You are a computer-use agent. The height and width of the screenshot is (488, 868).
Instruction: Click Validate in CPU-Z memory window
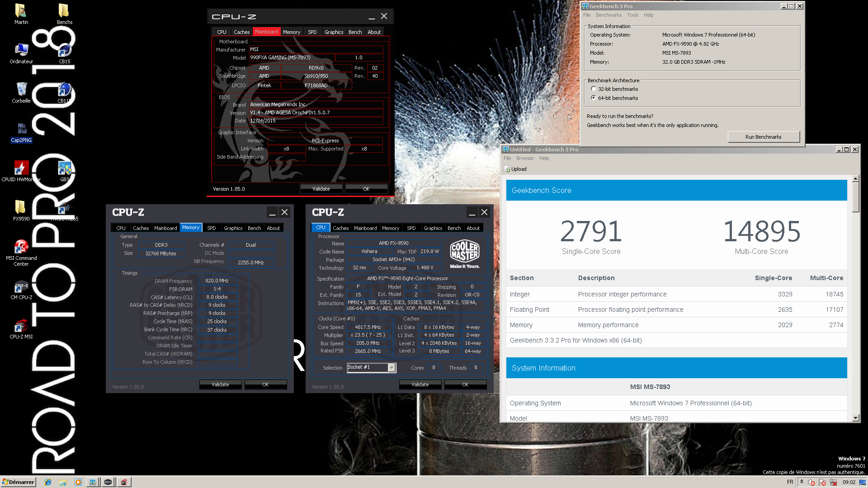click(x=220, y=385)
